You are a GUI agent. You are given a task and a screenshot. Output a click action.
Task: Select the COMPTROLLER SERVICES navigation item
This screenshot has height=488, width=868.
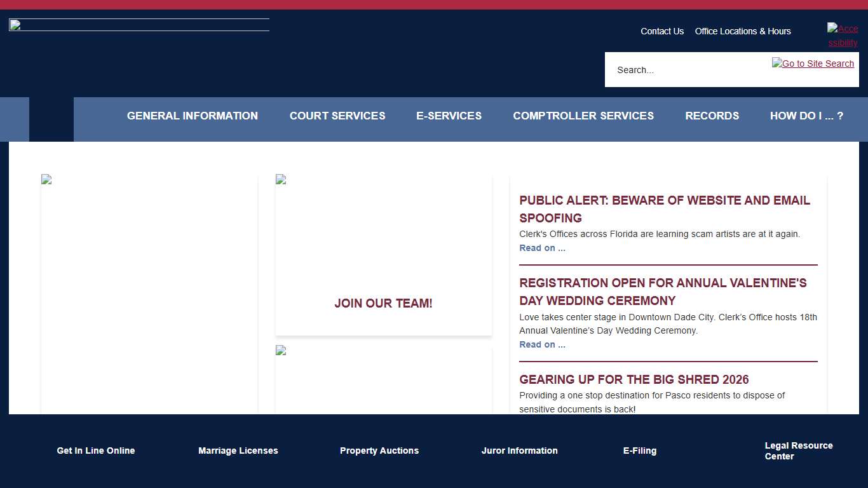pos(583,116)
